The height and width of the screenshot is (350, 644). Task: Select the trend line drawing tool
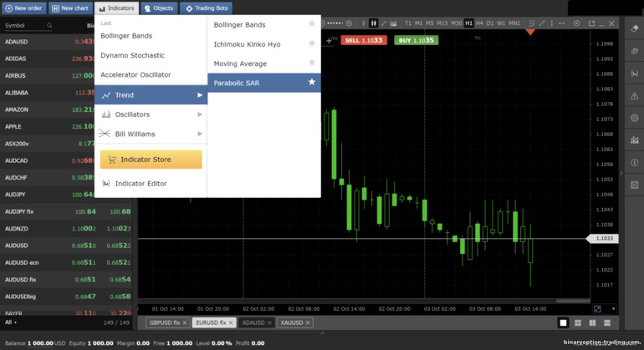point(542,23)
